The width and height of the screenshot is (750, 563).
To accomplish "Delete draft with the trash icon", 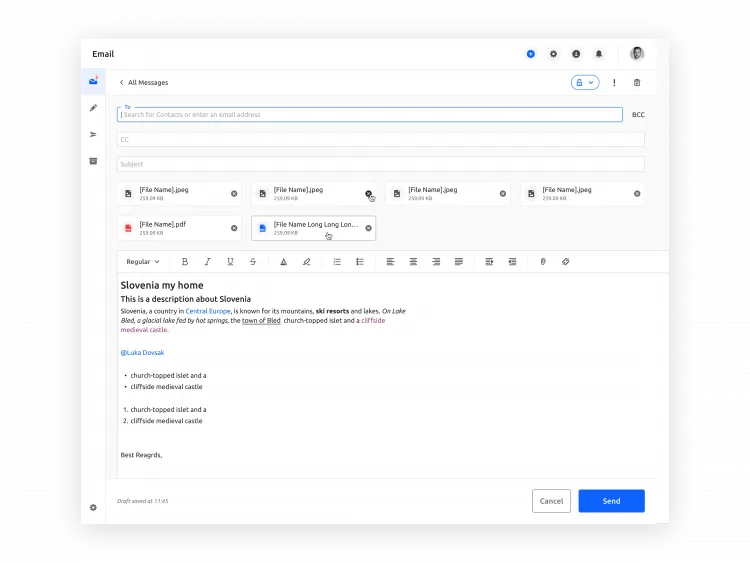I will point(637,83).
